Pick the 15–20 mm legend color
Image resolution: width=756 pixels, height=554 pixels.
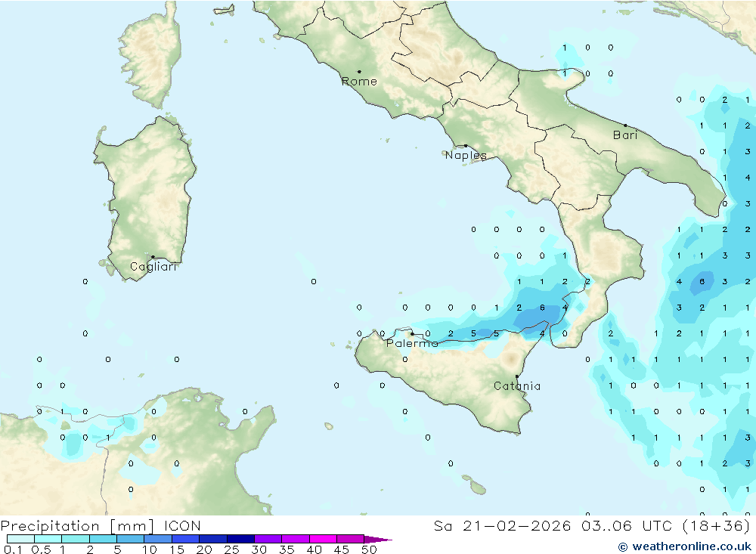point(185,539)
